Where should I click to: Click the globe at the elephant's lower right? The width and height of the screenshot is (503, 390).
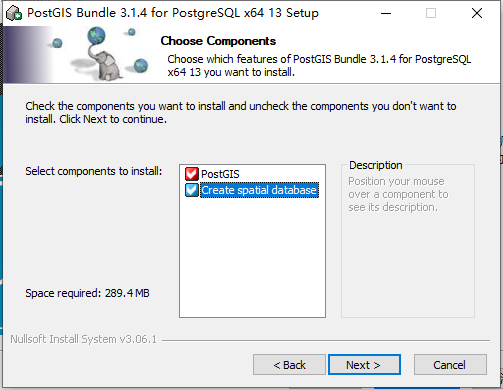coord(141,65)
